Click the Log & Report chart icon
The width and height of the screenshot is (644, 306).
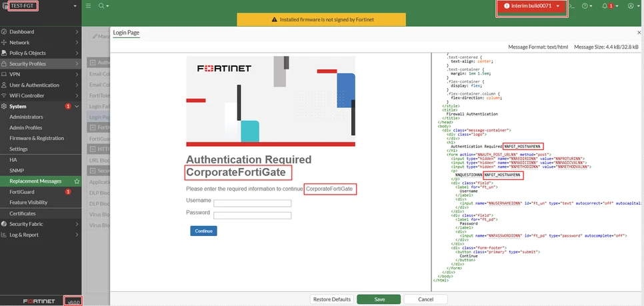pyautogui.click(x=4, y=235)
